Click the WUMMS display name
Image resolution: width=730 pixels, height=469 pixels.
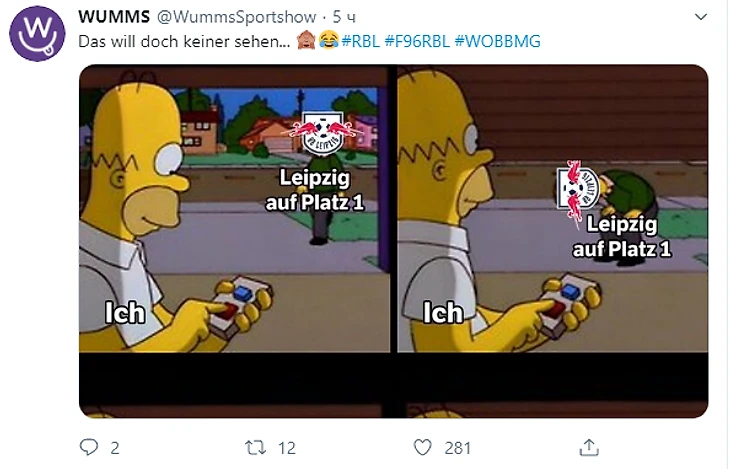tap(114, 17)
